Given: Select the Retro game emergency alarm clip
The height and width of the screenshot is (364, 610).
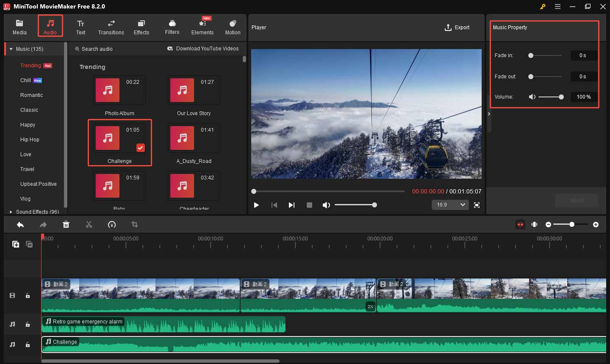Looking at the screenshot, I should click(164, 324).
